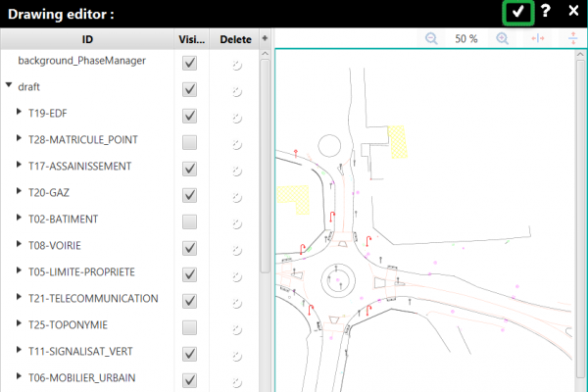588x392 pixels.
Task: Delete the T11-SIGNALISAT_VERT layer
Action: pos(236,356)
